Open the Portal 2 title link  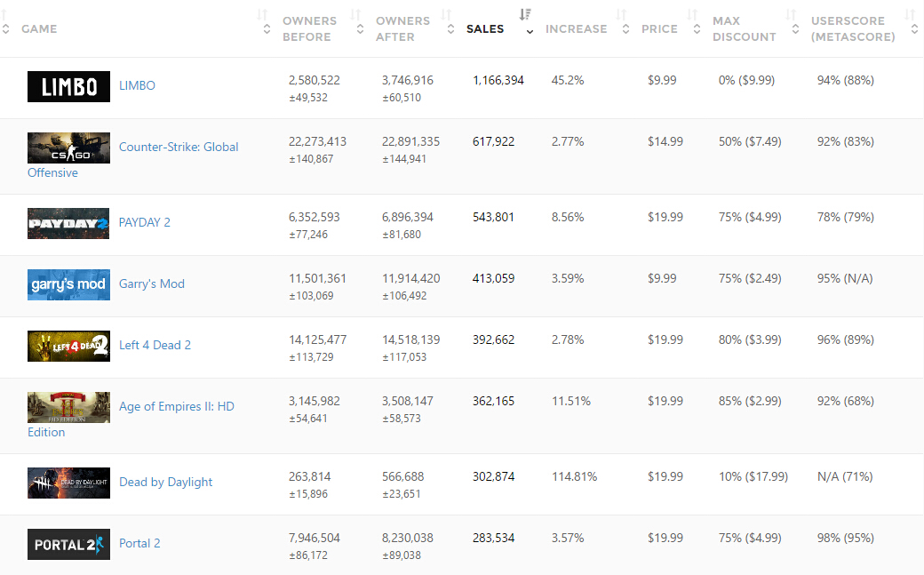139,544
